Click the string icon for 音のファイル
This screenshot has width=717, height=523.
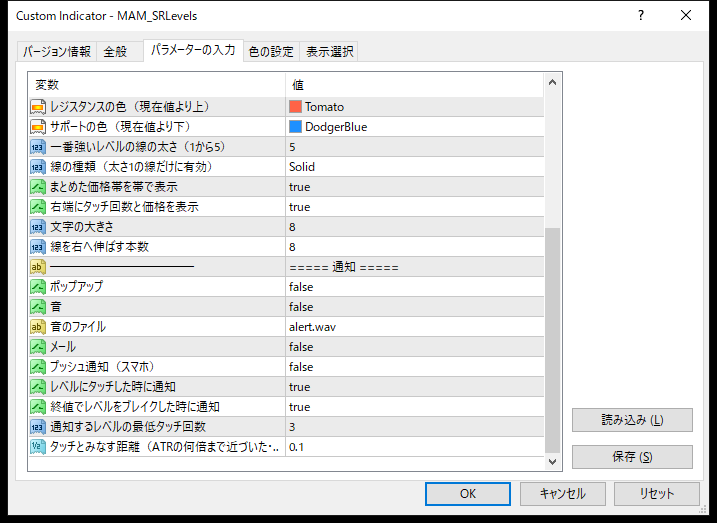coord(38,327)
